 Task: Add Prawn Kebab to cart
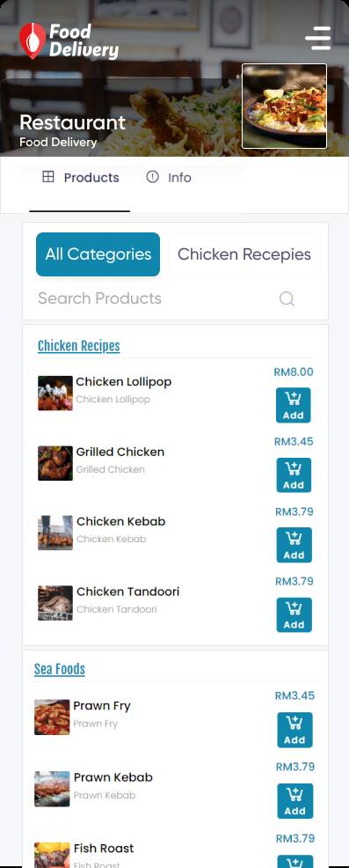tap(294, 801)
